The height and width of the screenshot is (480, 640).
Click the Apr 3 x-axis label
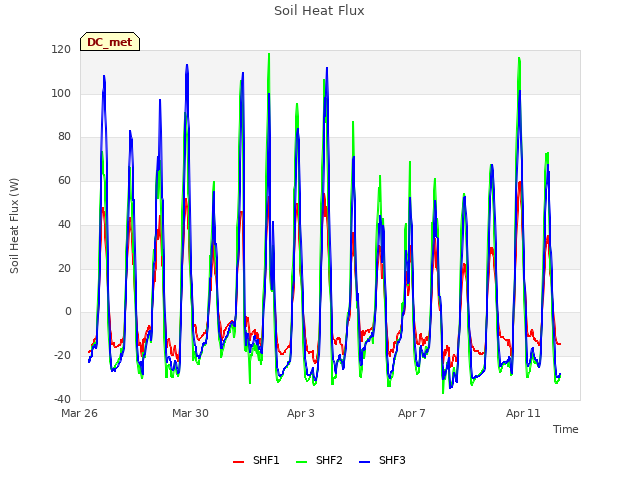tap(301, 413)
